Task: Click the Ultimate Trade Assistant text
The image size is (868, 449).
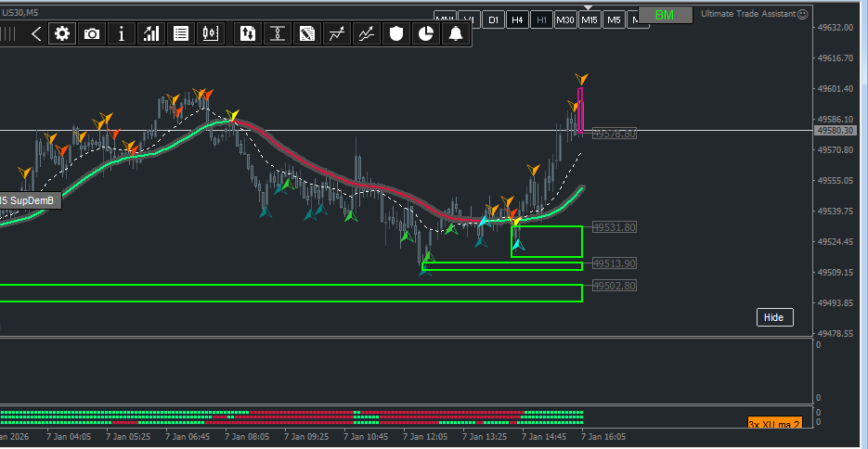Action: pos(748,14)
